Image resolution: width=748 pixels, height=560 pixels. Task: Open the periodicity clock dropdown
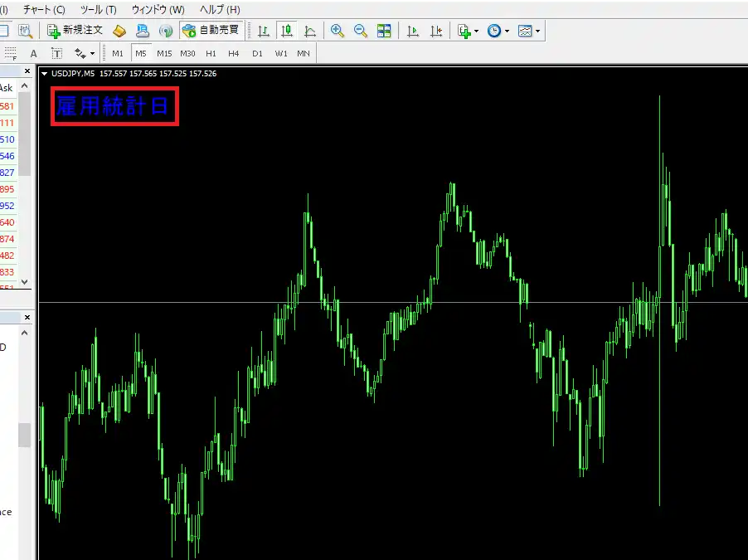tap(498, 31)
